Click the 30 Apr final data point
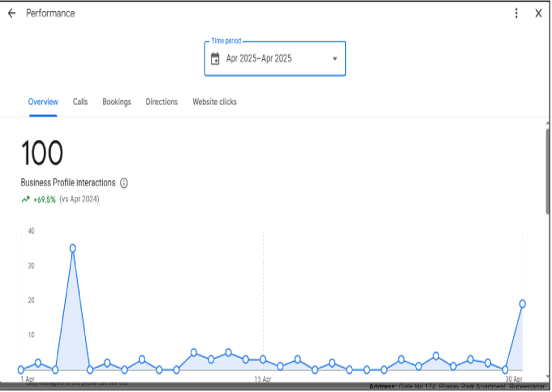Screen dimensions: 552x392 [x=522, y=304]
